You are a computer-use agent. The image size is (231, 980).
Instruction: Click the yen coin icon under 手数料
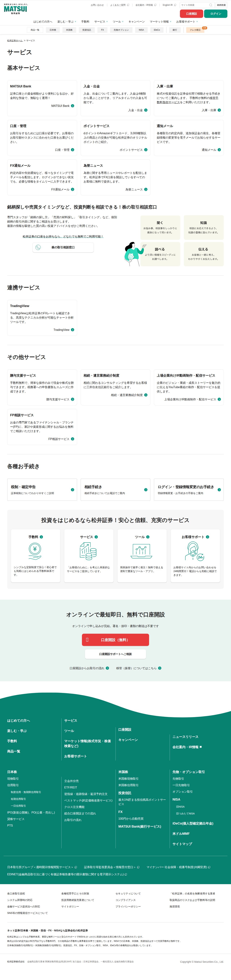pyautogui.click(x=35, y=551)
